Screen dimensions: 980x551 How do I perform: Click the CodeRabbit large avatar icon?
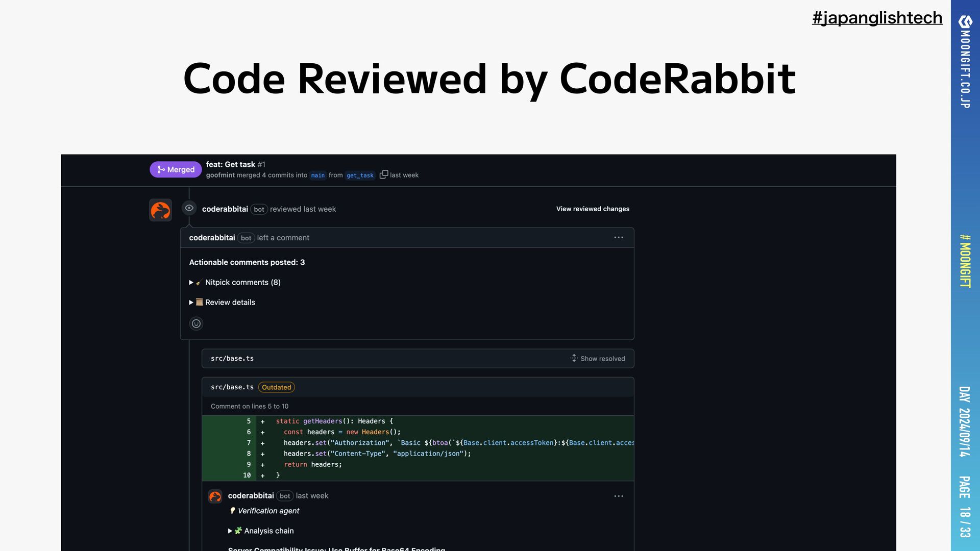pos(160,210)
